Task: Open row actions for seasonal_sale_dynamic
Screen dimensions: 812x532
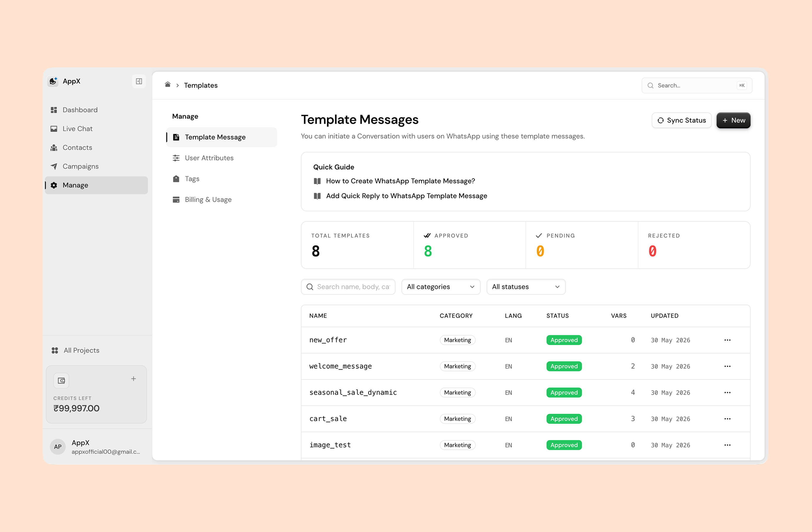Action: tap(727, 392)
